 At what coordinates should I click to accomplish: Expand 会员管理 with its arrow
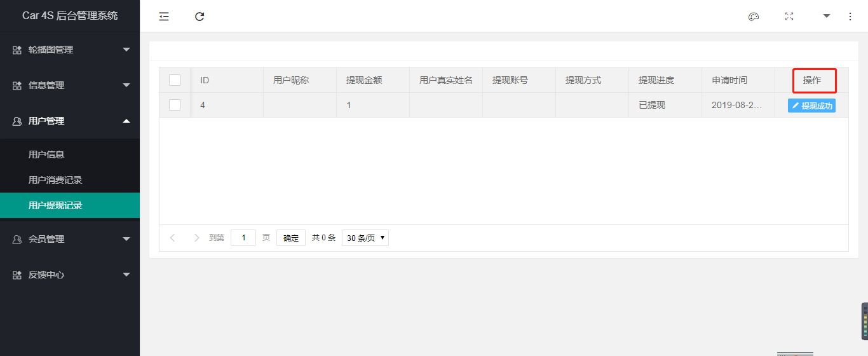(126, 239)
